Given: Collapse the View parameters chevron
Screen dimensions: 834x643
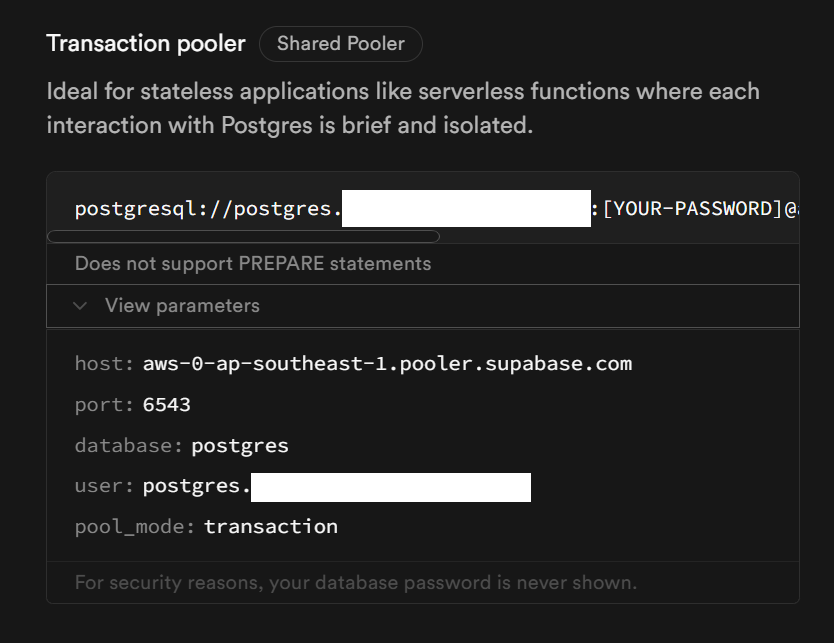Looking at the screenshot, I should tap(80, 306).
